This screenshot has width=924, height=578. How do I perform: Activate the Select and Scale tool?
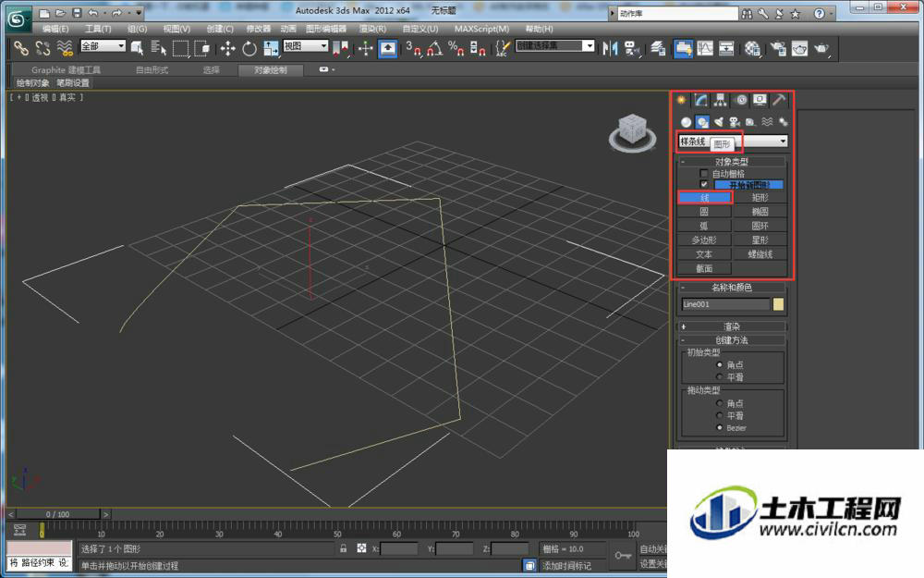pyautogui.click(x=271, y=48)
